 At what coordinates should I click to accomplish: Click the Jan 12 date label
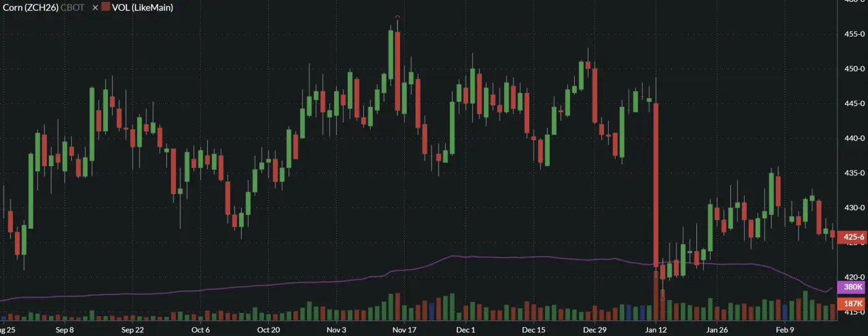(656, 330)
